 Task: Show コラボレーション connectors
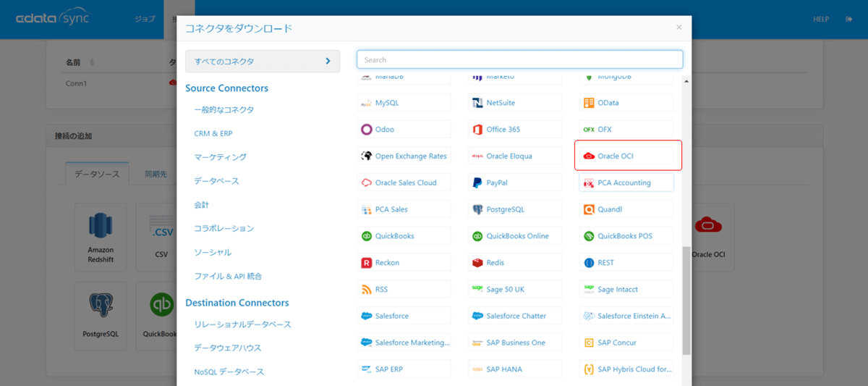(224, 228)
